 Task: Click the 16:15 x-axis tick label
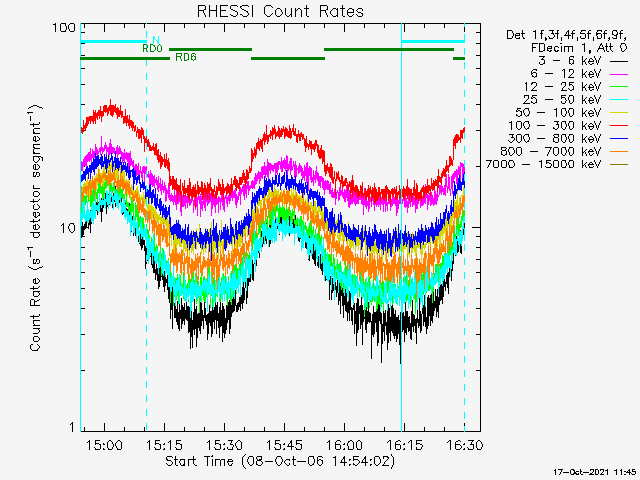(404, 445)
